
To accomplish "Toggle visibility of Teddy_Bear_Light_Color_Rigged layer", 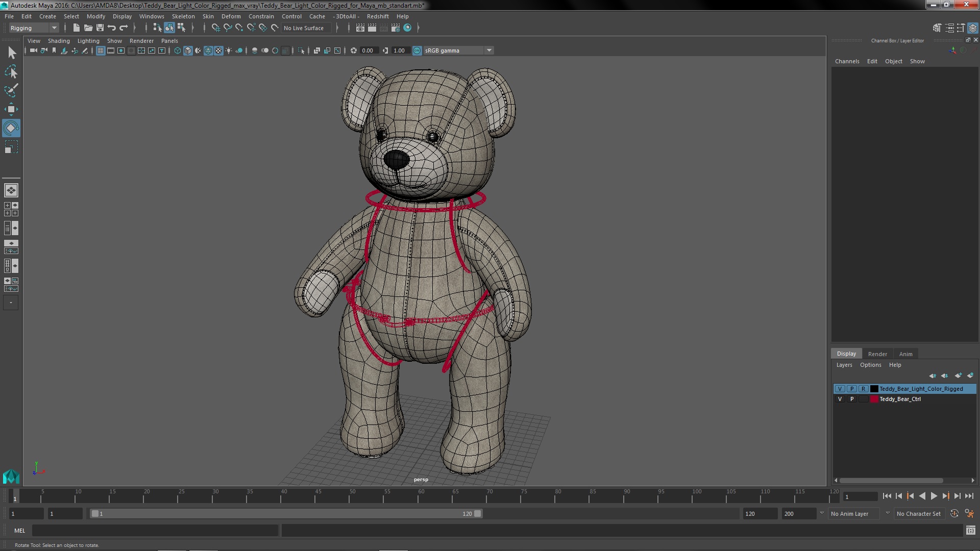I will coord(840,389).
